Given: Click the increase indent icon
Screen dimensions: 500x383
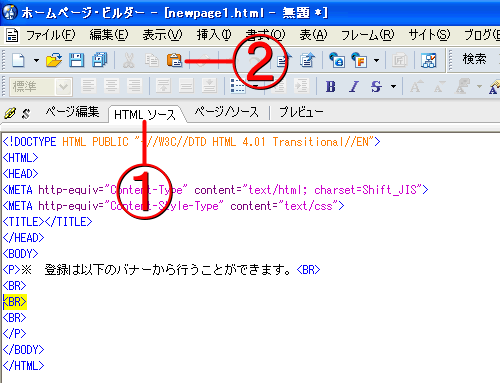Looking at the screenshot, I should pyautogui.click(x=302, y=86).
